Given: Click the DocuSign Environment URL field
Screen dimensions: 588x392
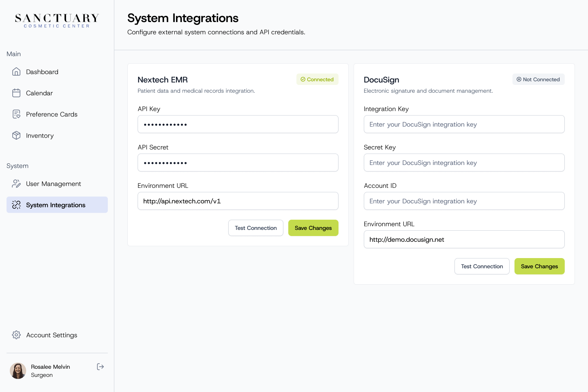Looking at the screenshot, I should coord(464,239).
